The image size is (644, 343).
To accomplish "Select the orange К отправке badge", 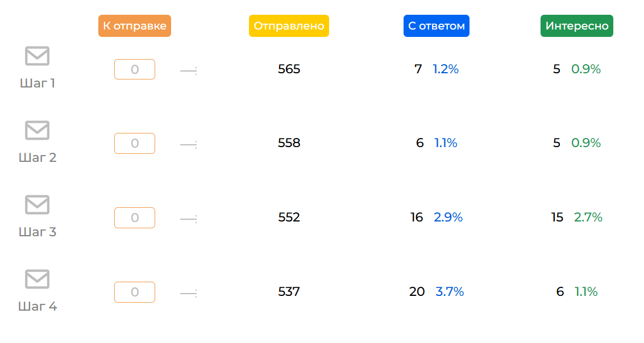I will click(x=135, y=26).
